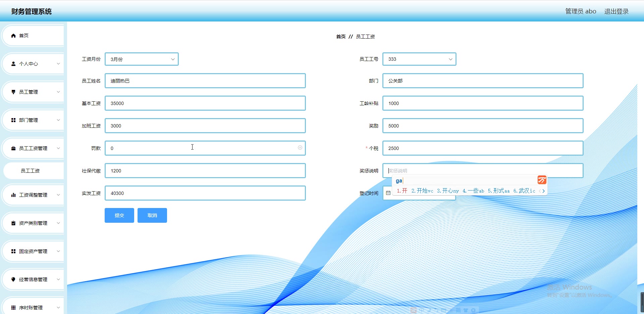Click the clipboard icon for 资产类别管理
The image size is (644, 314).
13,223
